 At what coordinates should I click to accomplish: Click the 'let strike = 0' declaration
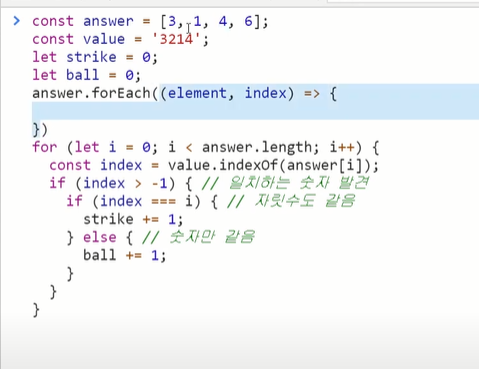pos(95,57)
